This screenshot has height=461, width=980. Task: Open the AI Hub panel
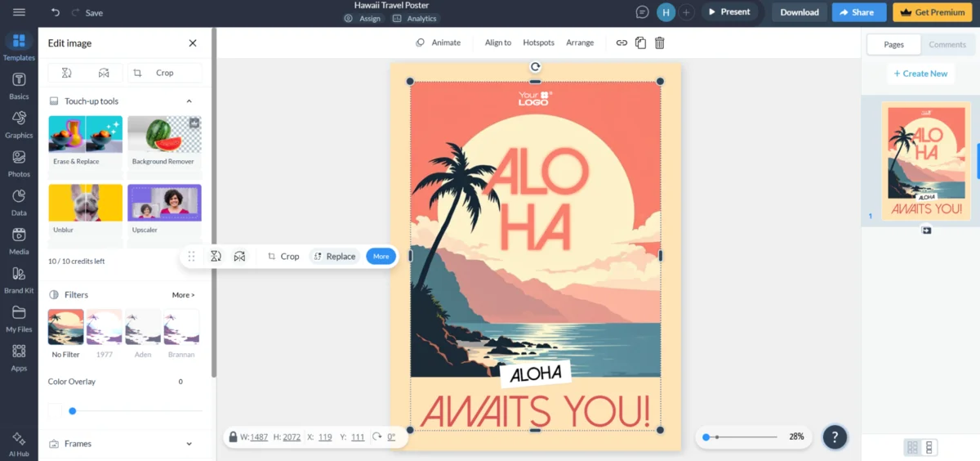tap(19, 444)
